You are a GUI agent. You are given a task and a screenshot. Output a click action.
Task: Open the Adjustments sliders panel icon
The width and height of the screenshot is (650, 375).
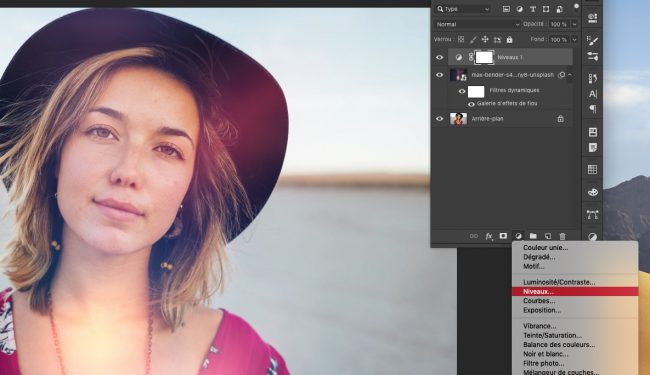coord(592,56)
